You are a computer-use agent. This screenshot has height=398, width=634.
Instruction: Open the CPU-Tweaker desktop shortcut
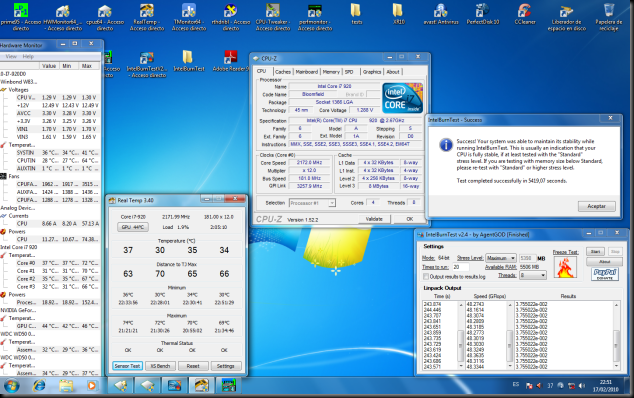pyautogui.click(x=273, y=17)
